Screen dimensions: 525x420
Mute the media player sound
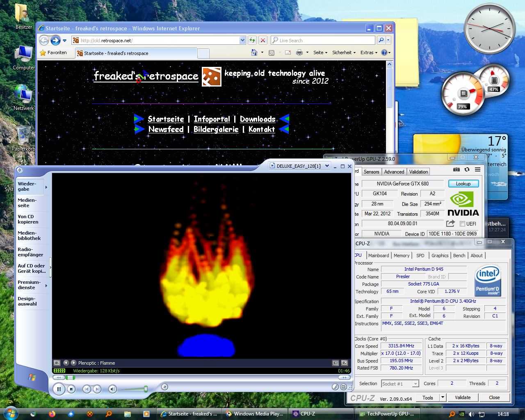(x=112, y=389)
